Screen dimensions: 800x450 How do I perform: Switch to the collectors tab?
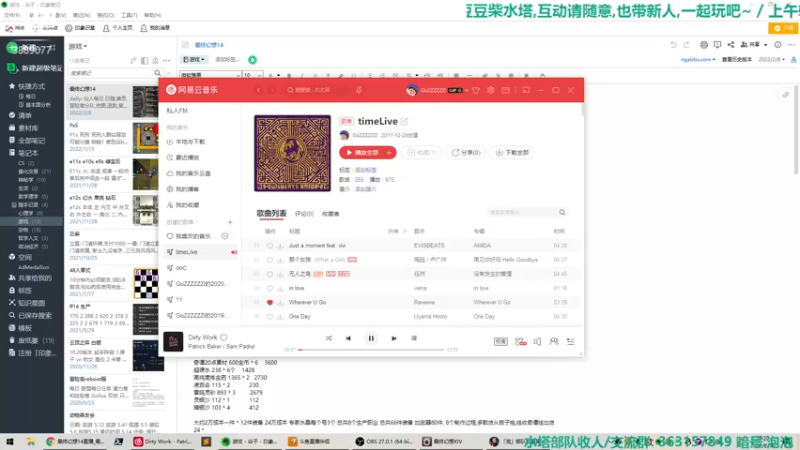(x=331, y=214)
